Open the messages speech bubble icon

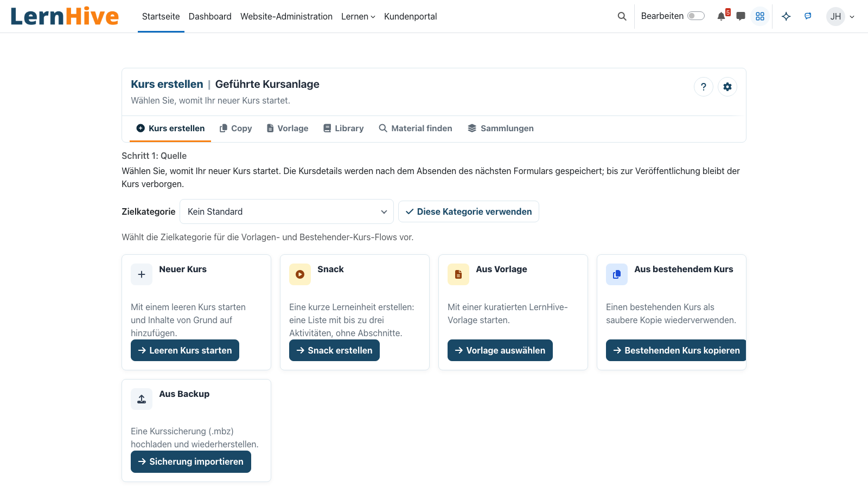pos(741,16)
